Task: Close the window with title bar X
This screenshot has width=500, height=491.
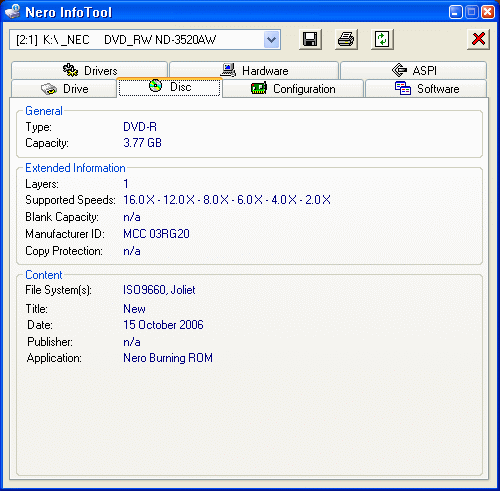Action: point(488,12)
